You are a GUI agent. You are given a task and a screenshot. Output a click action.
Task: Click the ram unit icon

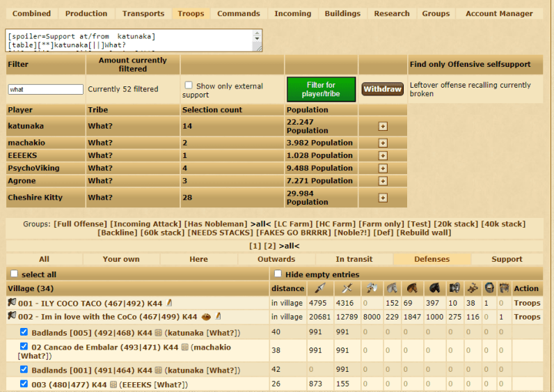pyautogui.click(x=454, y=288)
